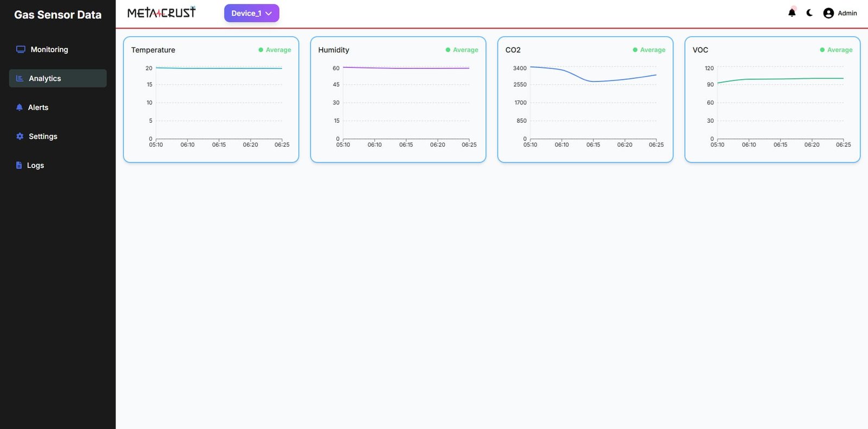
Task: Toggle Average series in Temperature chart legend
Action: point(275,50)
